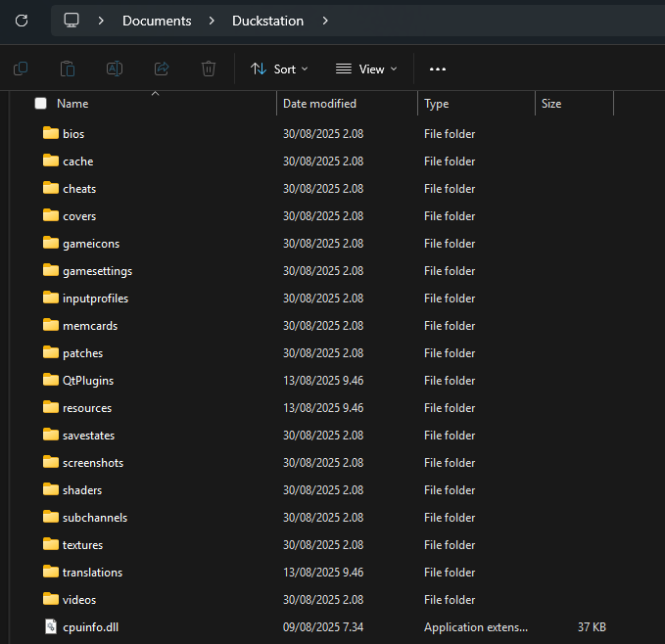Click the shaders folder icon
Viewport: 665px width, 644px height.
tap(51, 489)
